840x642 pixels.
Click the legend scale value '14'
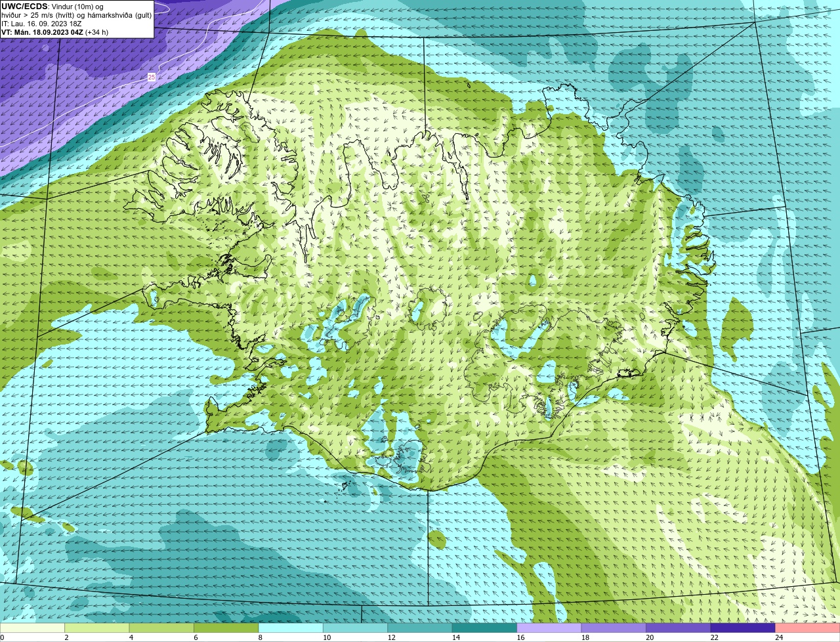(x=456, y=637)
